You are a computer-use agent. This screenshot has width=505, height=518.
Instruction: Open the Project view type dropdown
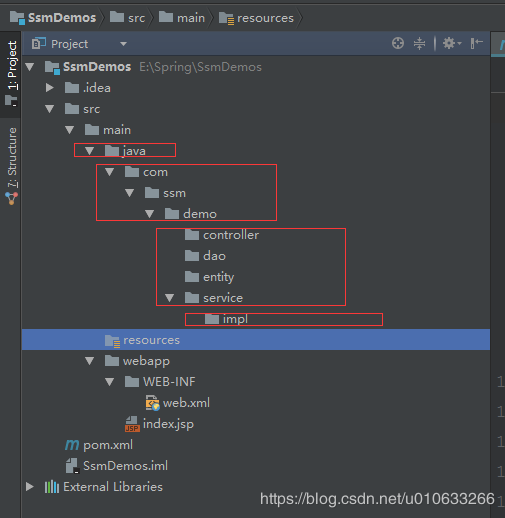click(x=123, y=44)
